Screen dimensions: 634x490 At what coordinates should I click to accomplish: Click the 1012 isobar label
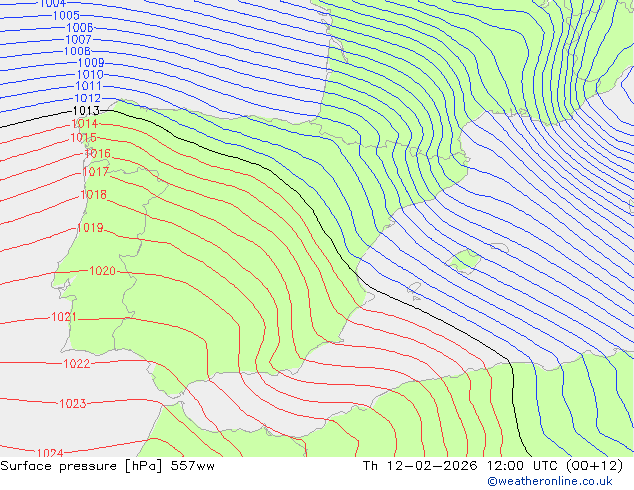87,98
